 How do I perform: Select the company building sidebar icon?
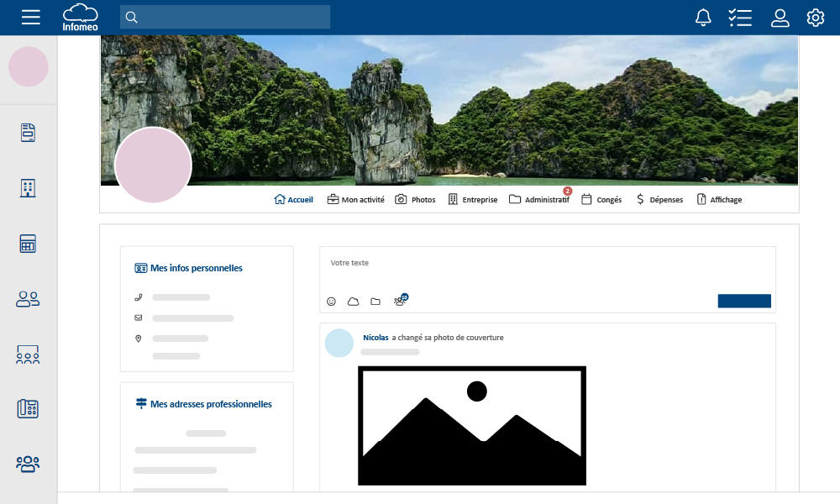[x=29, y=188]
